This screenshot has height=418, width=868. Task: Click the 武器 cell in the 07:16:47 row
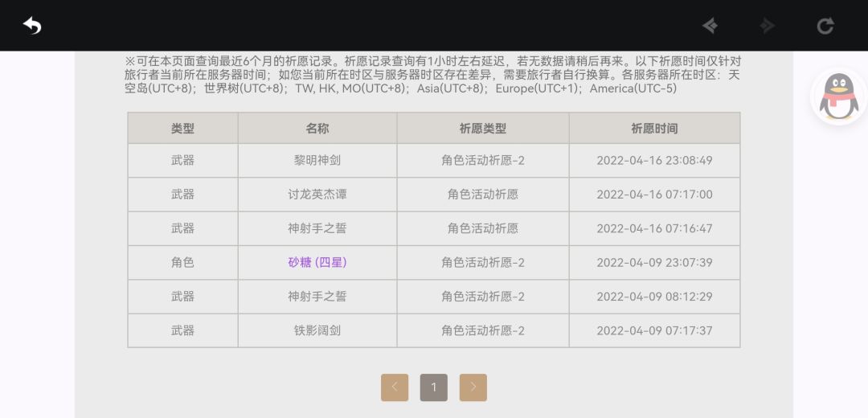click(182, 228)
